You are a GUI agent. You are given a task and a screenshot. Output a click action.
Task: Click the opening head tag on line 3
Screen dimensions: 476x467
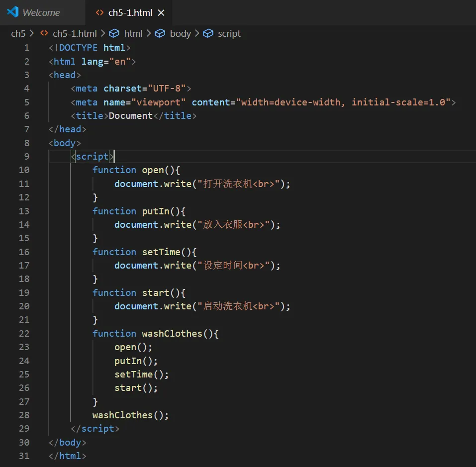tap(65, 75)
